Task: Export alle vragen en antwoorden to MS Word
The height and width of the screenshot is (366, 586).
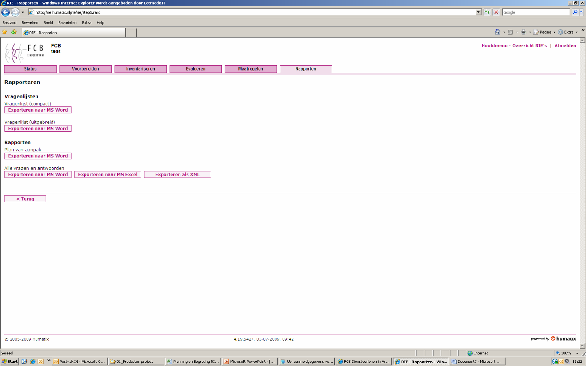Action: [x=38, y=175]
